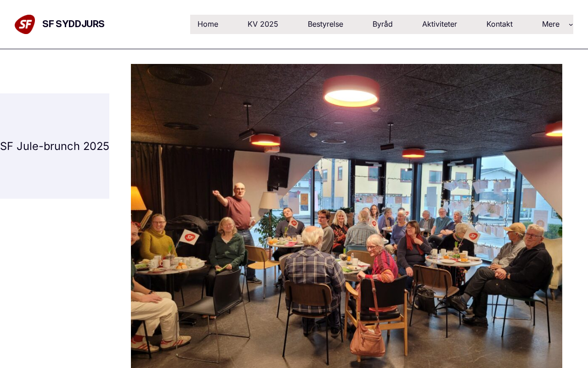Click the large glowing ceiling lamp in photo
Viewport: 588px width, 368px height.
tap(351, 92)
